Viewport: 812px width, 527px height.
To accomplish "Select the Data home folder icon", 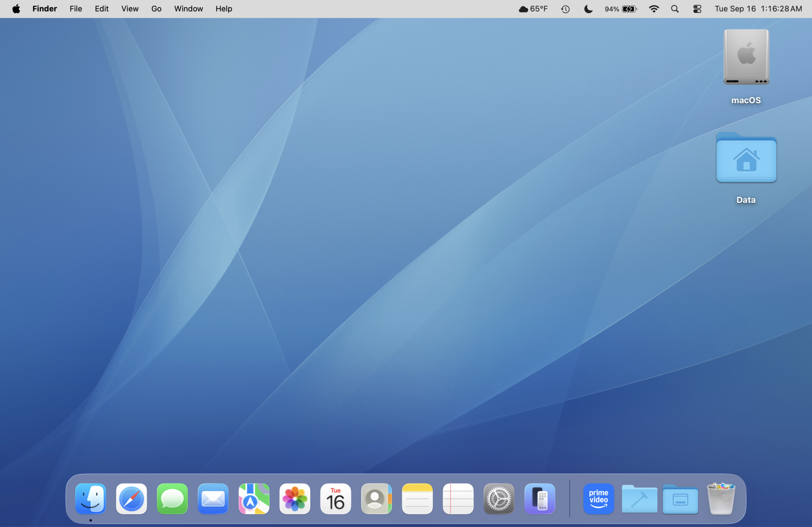I will [746, 159].
